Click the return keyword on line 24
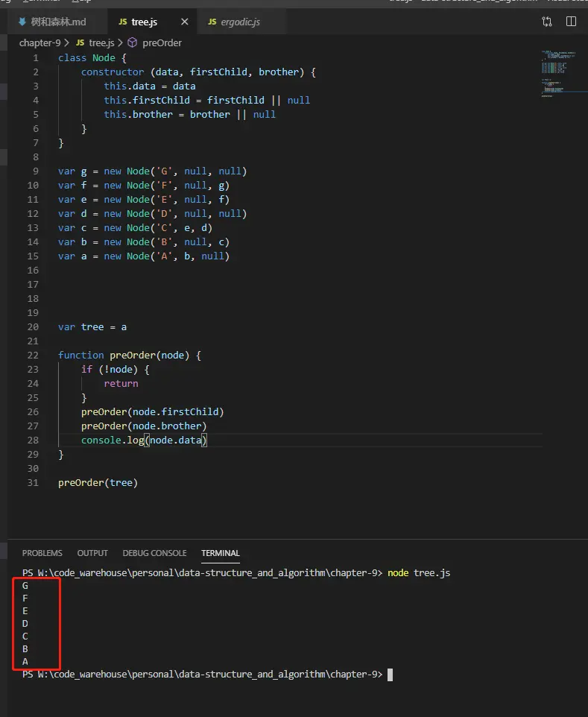 click(x=121, y=383)
